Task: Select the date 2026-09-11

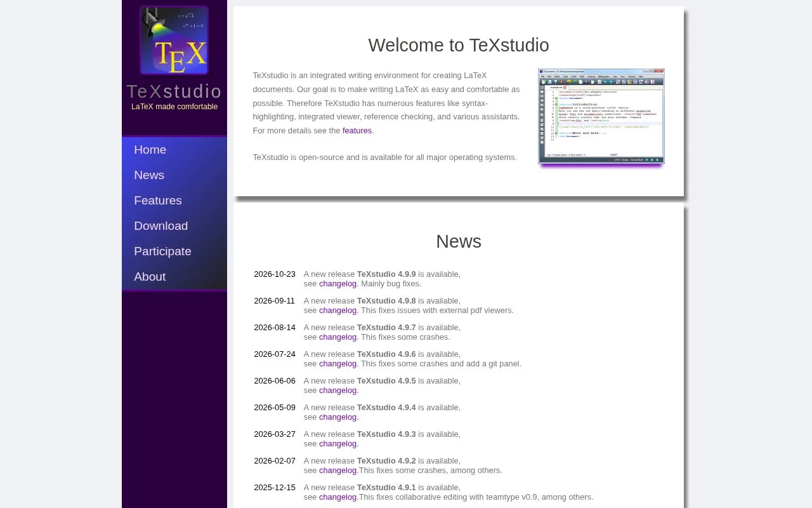Action: coord(275,301)
